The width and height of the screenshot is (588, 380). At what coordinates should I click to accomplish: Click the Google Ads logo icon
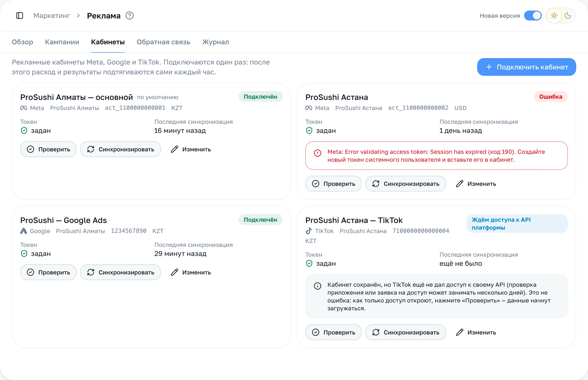pyautogui.click(x=24, y=231)
